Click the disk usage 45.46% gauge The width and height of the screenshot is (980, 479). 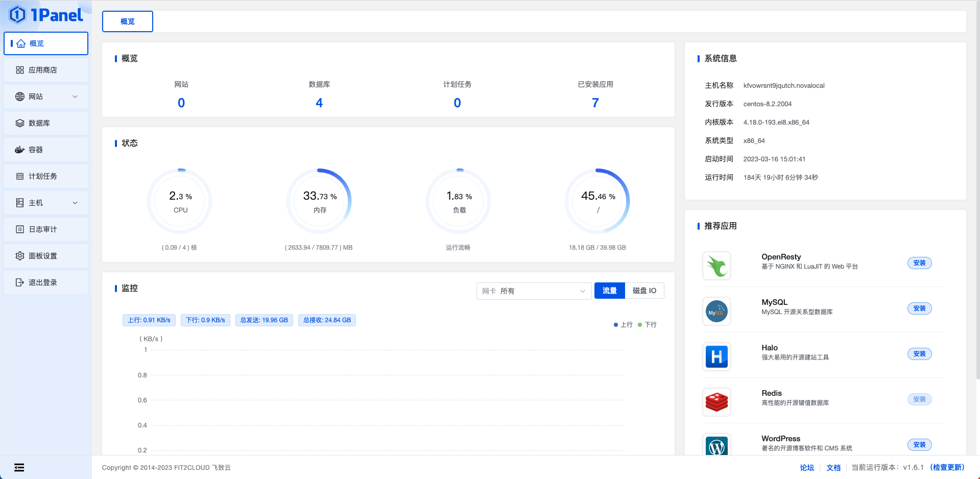coord(597,201)
